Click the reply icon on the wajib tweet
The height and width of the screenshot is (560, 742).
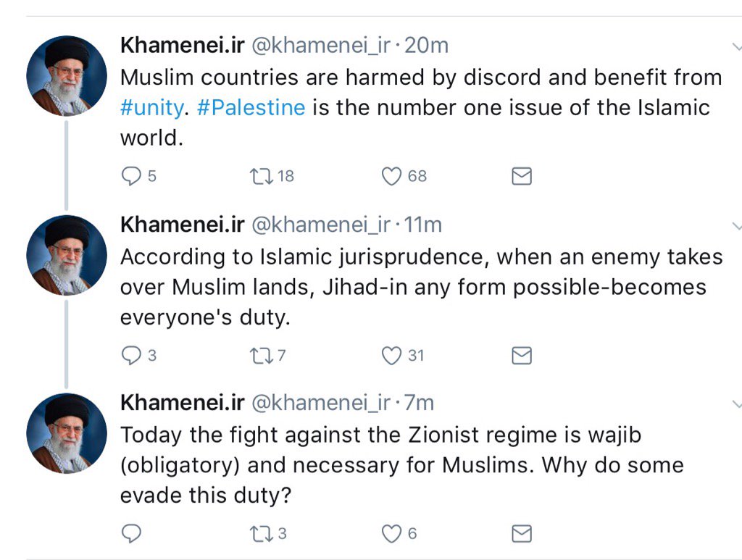pyautogui.click(x=131, y=533)
